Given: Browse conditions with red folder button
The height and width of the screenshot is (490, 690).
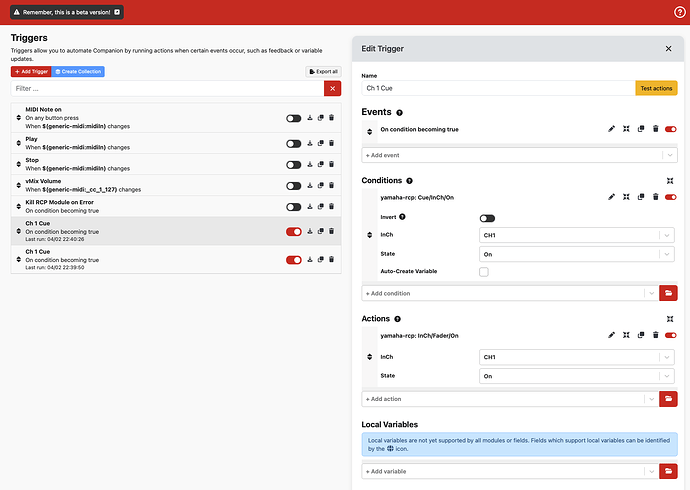Looking at the screenshot, I should click(669, 293).
